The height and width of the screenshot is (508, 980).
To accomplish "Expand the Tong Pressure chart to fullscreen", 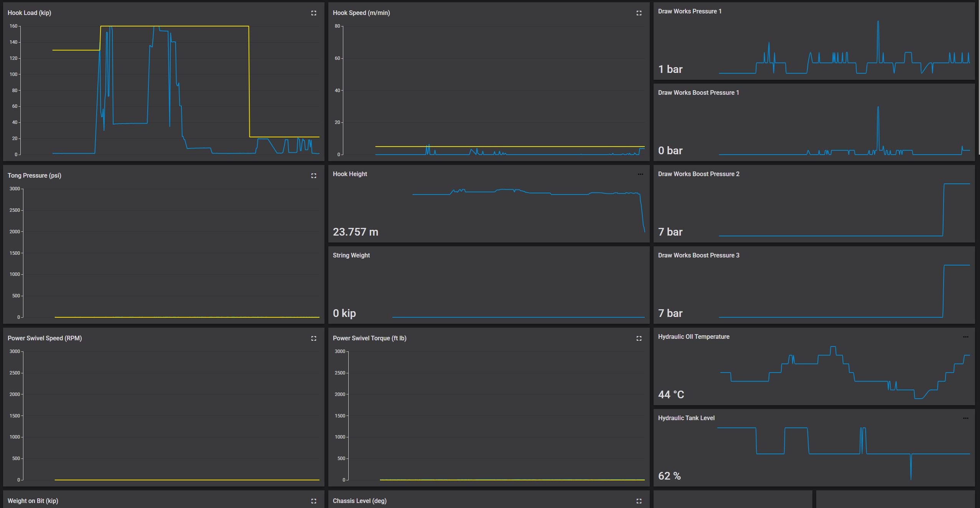I will click(314, 176).
